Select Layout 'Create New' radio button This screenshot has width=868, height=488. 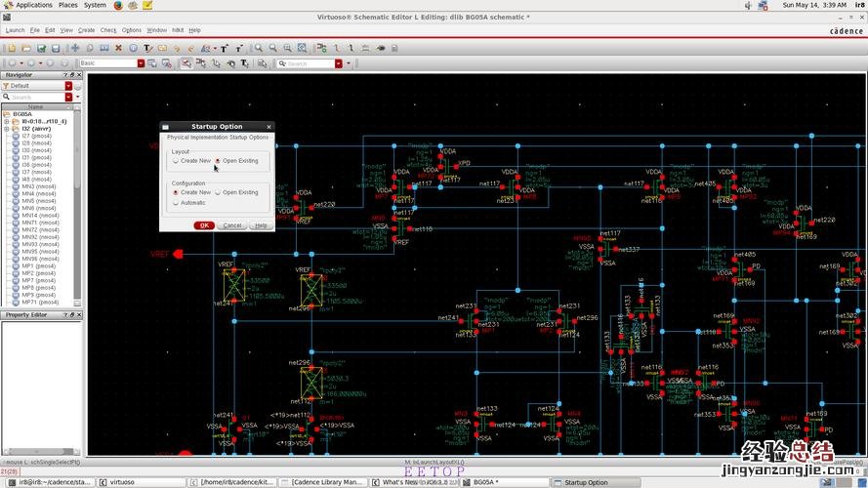coord(176,161)
